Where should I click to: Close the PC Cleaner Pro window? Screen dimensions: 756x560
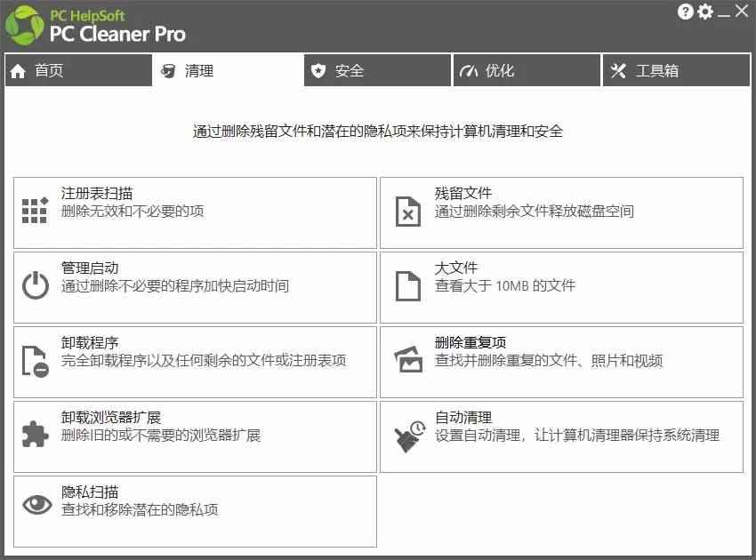pyautogui.click(x=742, y=11)
